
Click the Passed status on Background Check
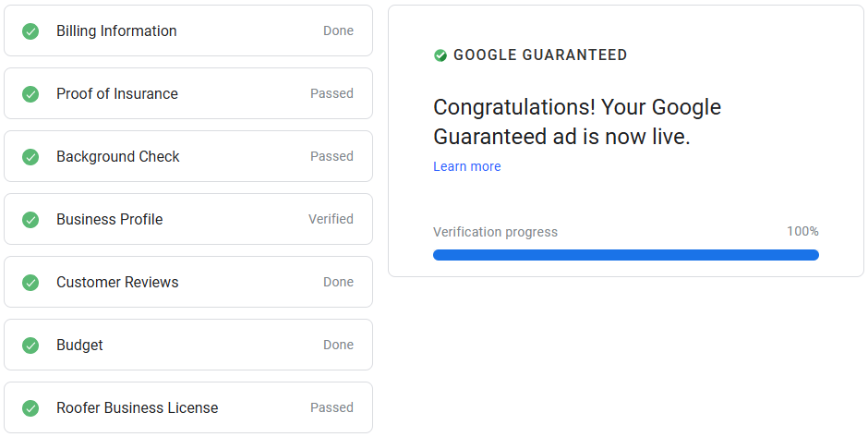coord(332,157)
